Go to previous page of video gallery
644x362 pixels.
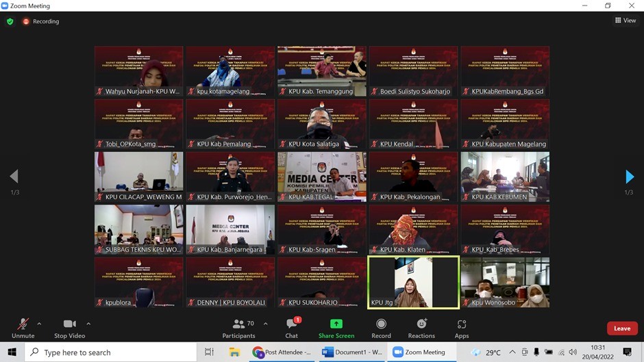tap(14, 177)
